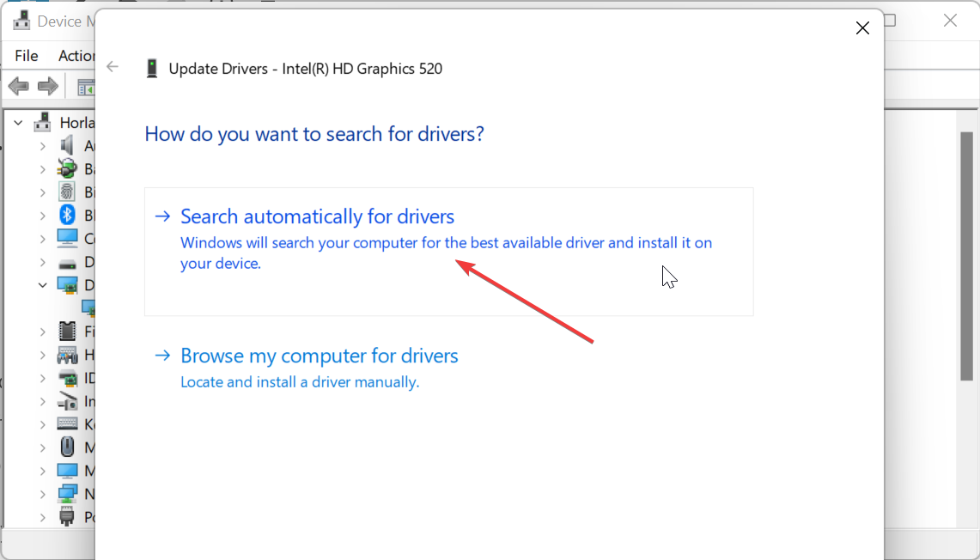Select the Network adapters icon in device tree
Image resolution: width=980 pixels, height=560 pixels.
[x=67, y=494]
